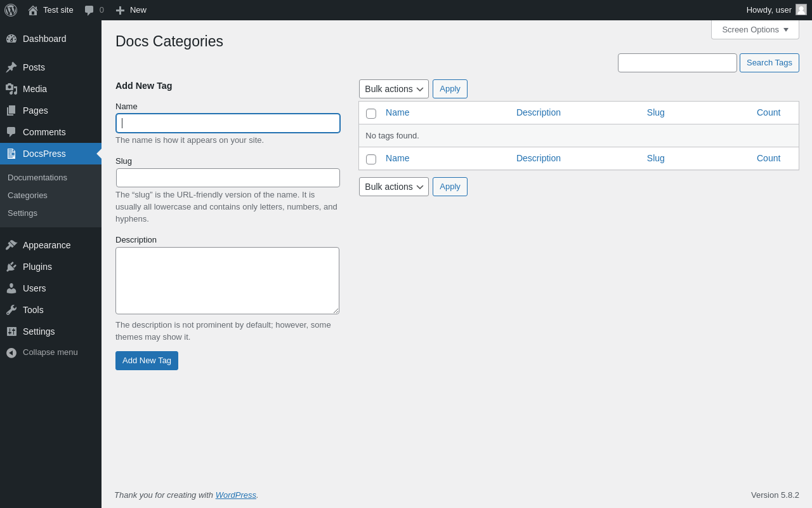Screen dimensions: 812x508
Task: Click the Collapse menu arrow icon
Action: [x=11, y=352]
